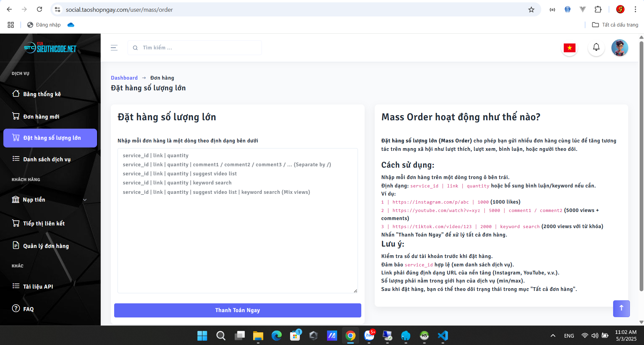Select the Đơn hàng mới cart icon
This screenshot has height=345, width=644.
click(15, 116)
